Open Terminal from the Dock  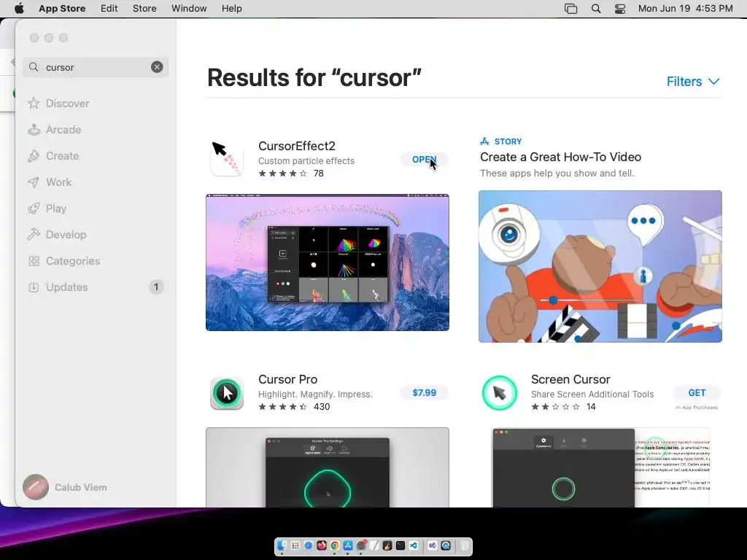point(400,545)
